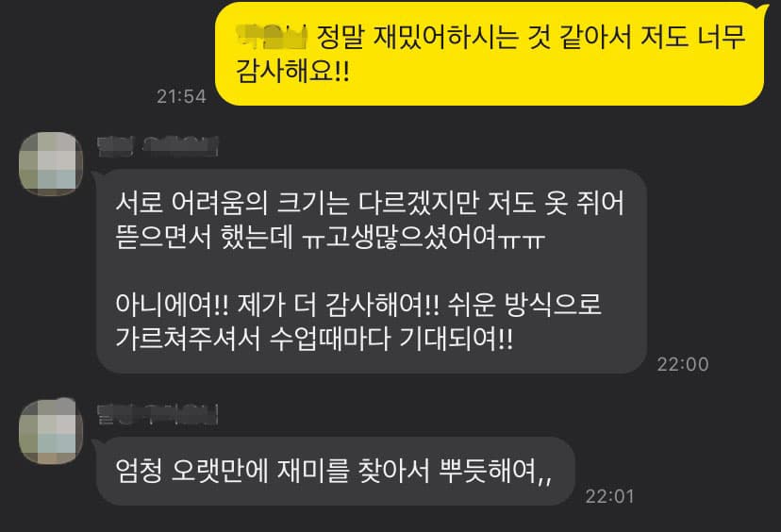781x532 pixels.
Task: Tap blurred sender name above 엄청 오랫만에 message
Action: pyautogui.click(x=158, y=414)
